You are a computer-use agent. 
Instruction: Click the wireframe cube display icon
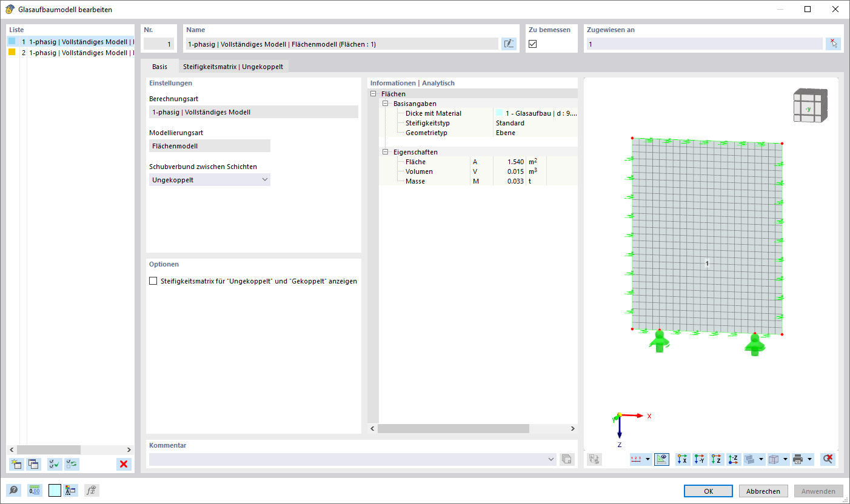pos(774,459)
